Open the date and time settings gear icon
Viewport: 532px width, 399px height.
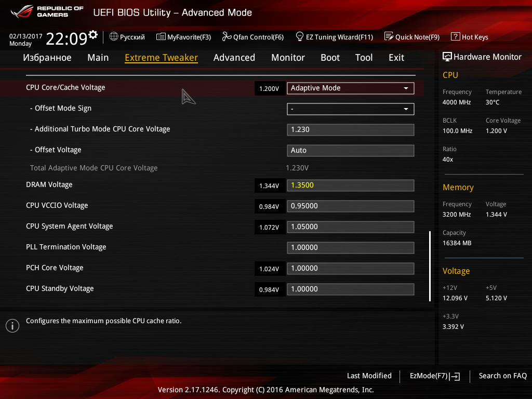tap(93, 35)
